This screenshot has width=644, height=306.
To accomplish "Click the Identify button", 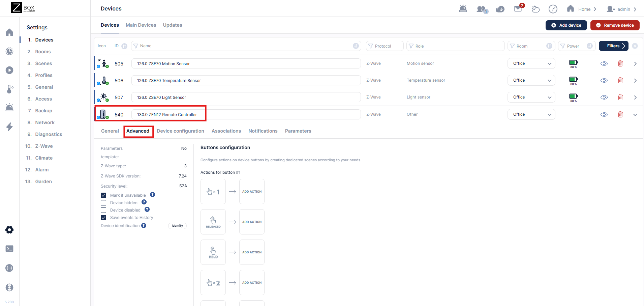I will tap(177, 226).
